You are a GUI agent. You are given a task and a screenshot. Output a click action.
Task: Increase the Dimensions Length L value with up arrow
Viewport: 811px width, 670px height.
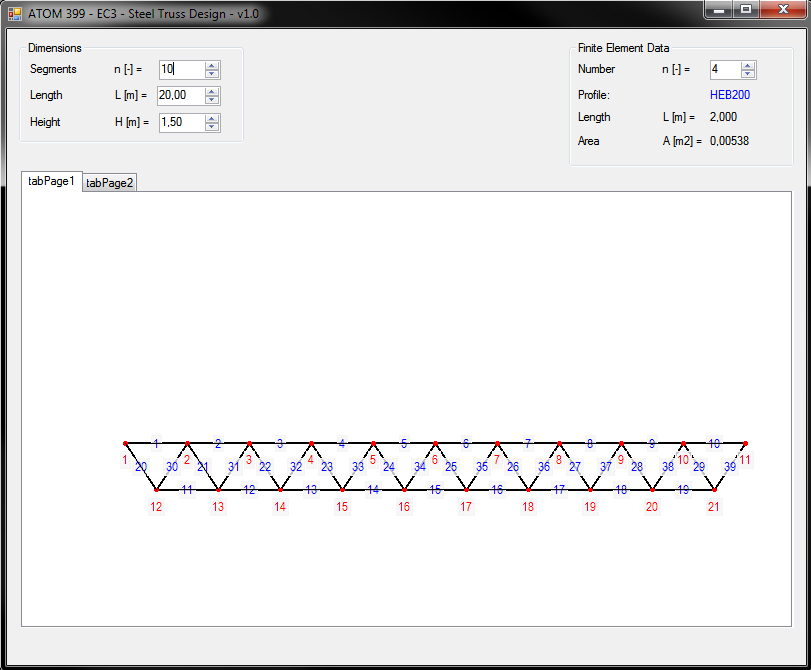[212, 92]
